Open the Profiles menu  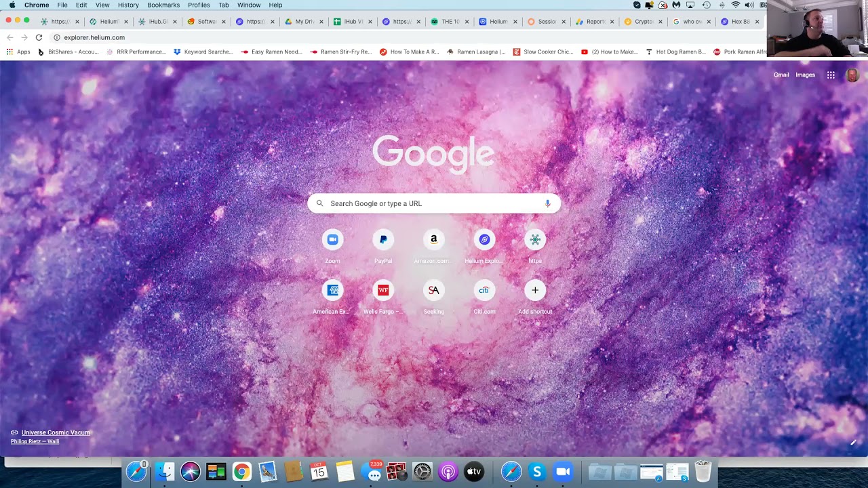click(199, 5)
